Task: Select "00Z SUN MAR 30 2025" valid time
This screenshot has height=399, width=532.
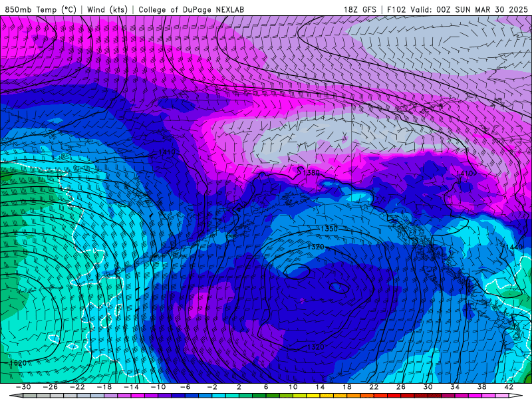Action: tap(482, 9)
